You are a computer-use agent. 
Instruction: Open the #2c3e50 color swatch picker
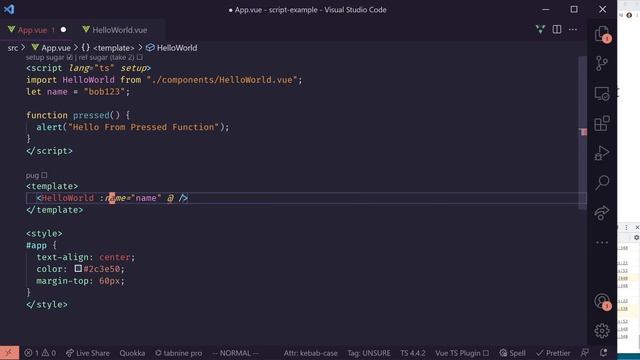tap(78, 269)
